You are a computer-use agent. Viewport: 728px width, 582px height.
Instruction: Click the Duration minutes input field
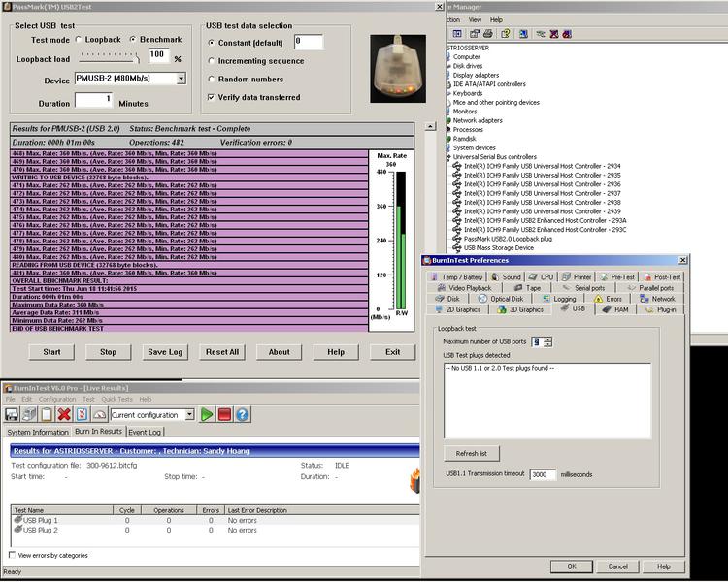coord(94,99)
